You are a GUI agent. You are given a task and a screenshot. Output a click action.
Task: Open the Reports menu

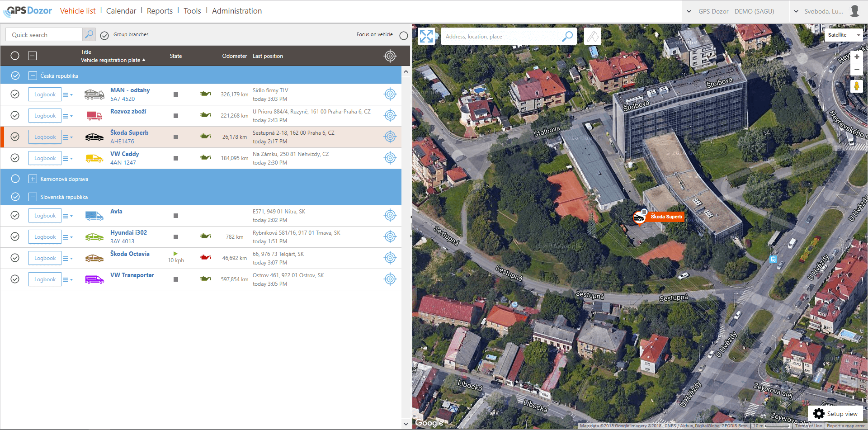160,11
